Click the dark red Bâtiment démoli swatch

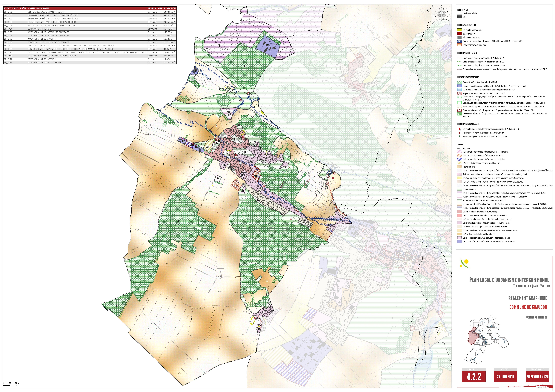point(459,34)
